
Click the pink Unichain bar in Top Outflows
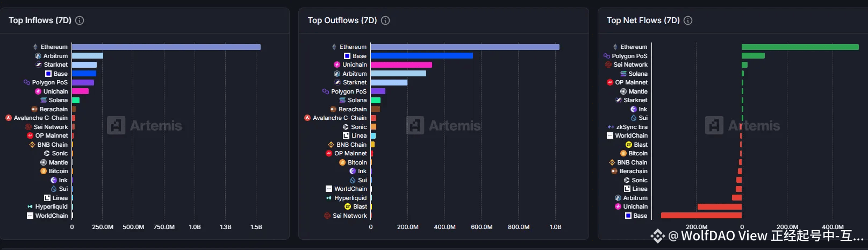(x=401, y=65)
